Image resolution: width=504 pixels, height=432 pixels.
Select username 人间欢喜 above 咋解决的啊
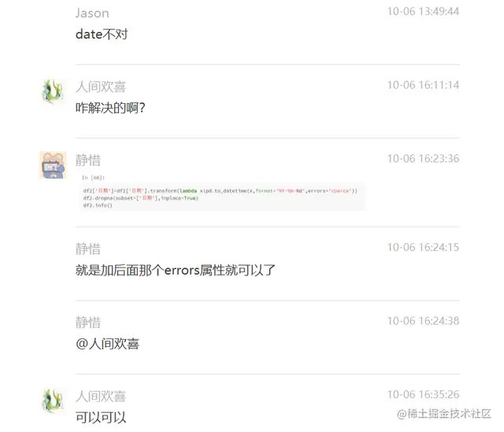(101, 87)
